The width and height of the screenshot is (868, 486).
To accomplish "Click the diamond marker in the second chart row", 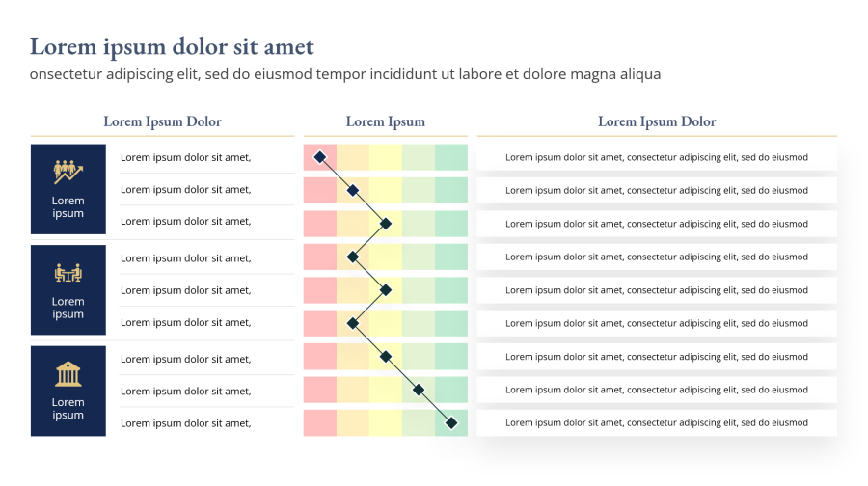I will coord(353,190).
